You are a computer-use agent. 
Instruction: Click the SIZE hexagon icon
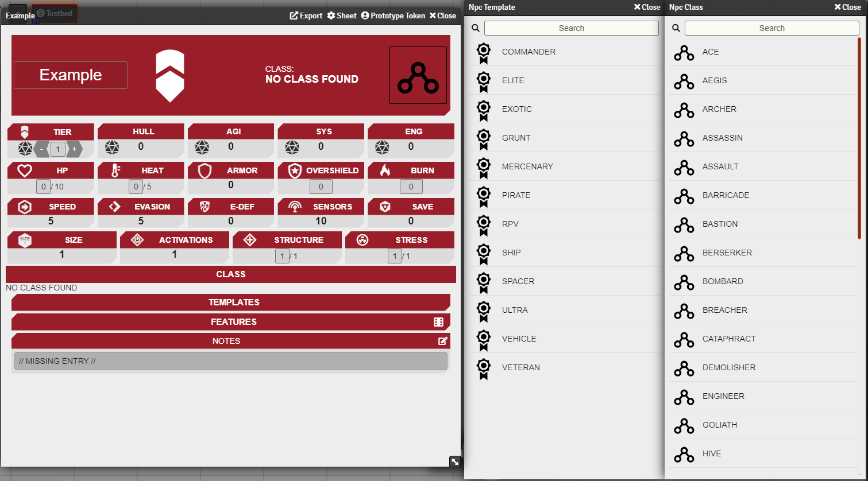click(25, 240)
